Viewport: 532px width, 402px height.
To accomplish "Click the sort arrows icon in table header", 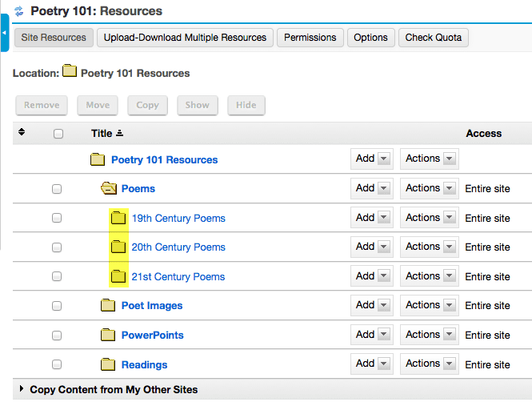I will (22, 132).
